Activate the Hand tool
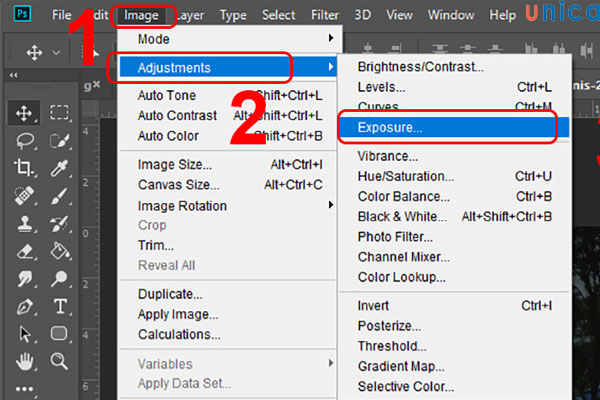600x400 pixels. (x=23, y=361)
